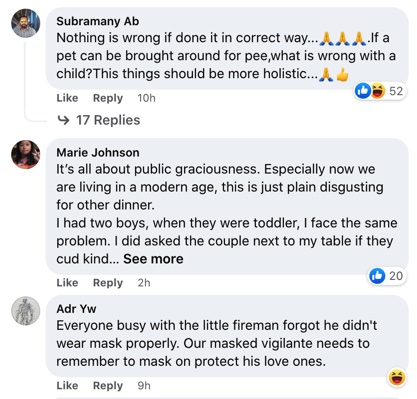Screen dimensions: 417x399
Task: Open Marie Johnson's profile picture
Action: tap(26, 154)
